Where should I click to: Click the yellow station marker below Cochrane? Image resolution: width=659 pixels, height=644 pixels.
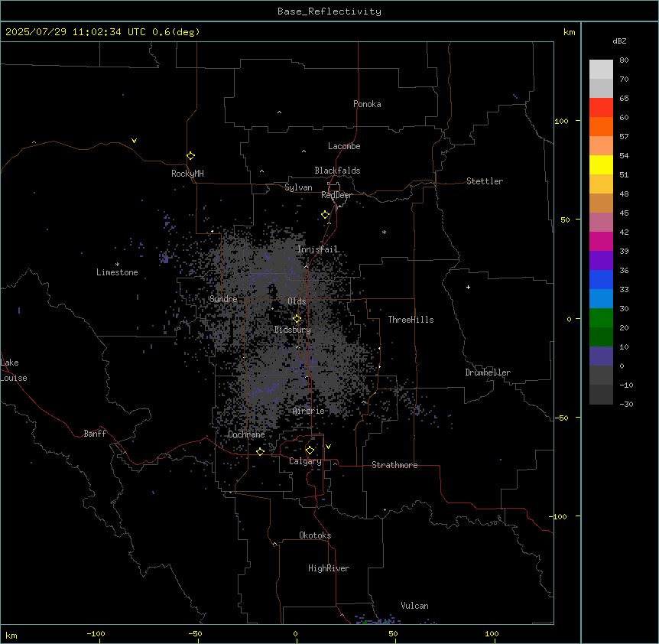[260, 451]
